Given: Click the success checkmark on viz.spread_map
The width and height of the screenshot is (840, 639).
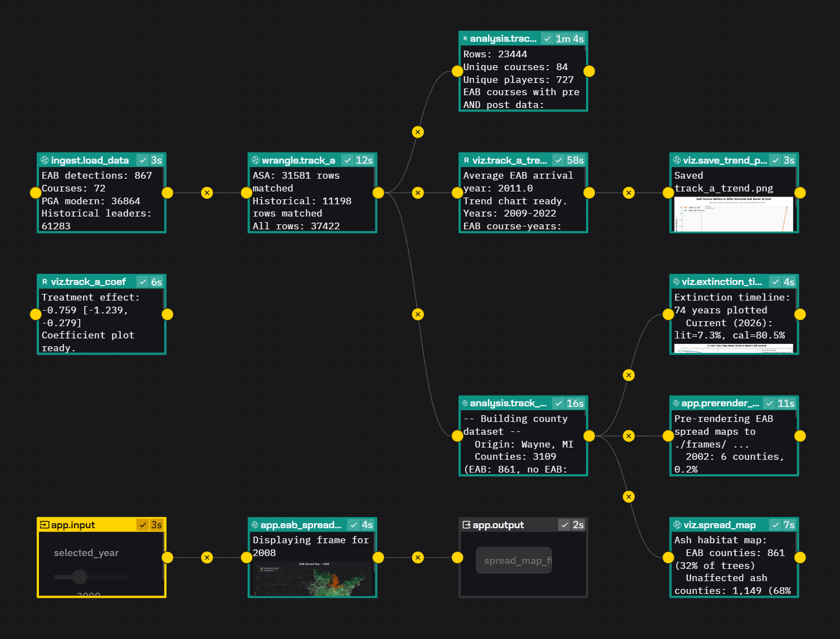Looking at the screenshot, I should pos(775,525).
